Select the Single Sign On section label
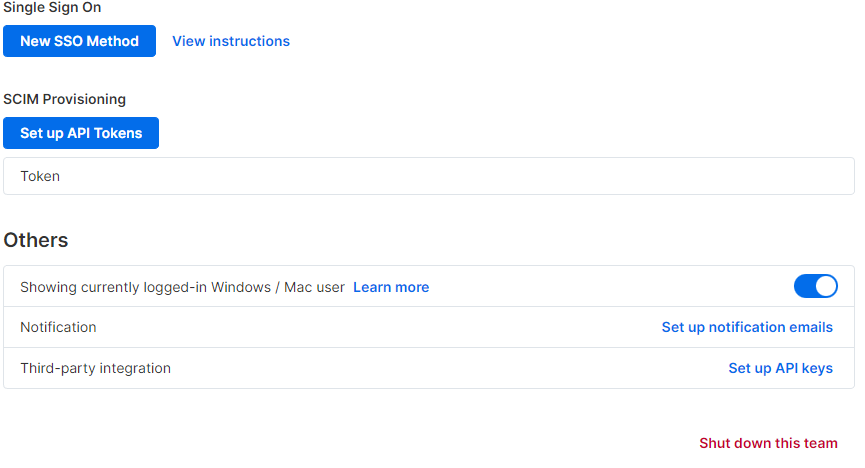 pyautogui.click(x=52, y=8)
